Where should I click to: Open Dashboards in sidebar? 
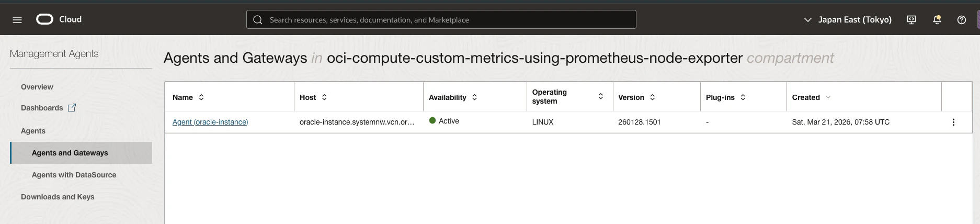[x=42, y=108]
